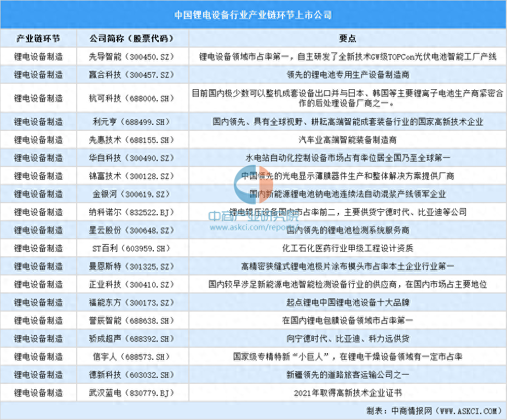Screen dimensions: 507x420
Task: Click 华自科技（300490.SZ） cell
Action: pyautogui.click(x=132, y=158)
